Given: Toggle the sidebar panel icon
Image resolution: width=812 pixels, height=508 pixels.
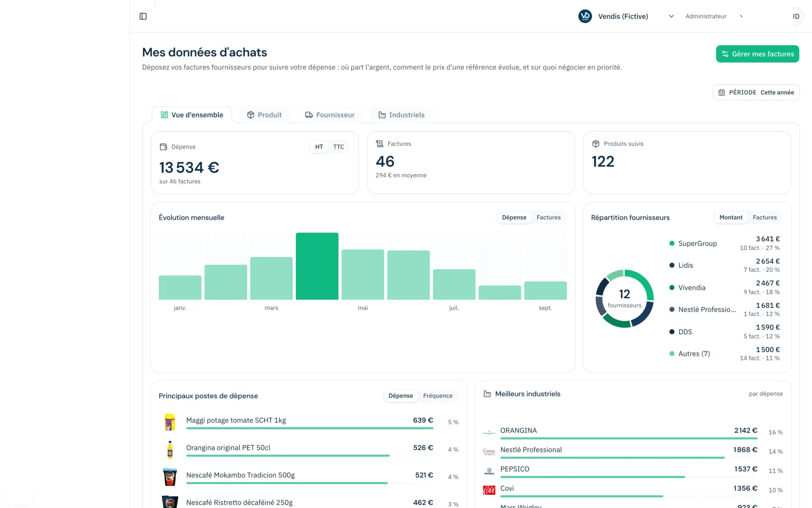Looking at the screenshot, I should [143, 16].
